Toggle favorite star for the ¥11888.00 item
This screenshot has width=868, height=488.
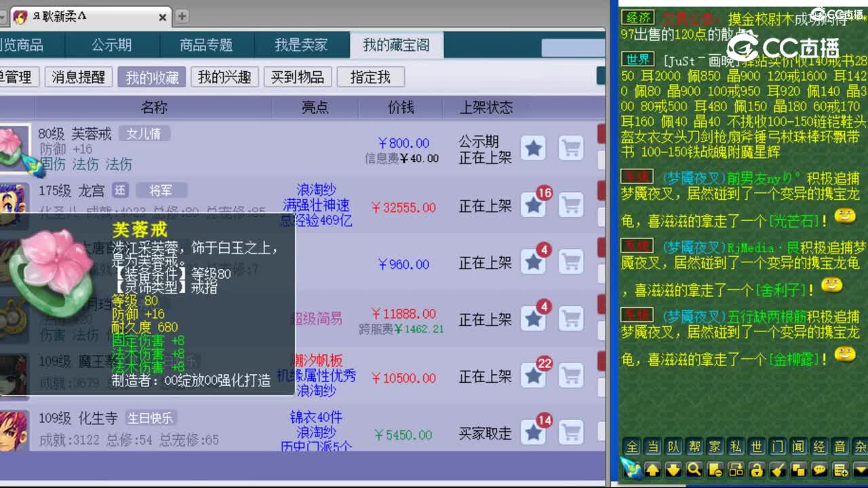[534, 319]
